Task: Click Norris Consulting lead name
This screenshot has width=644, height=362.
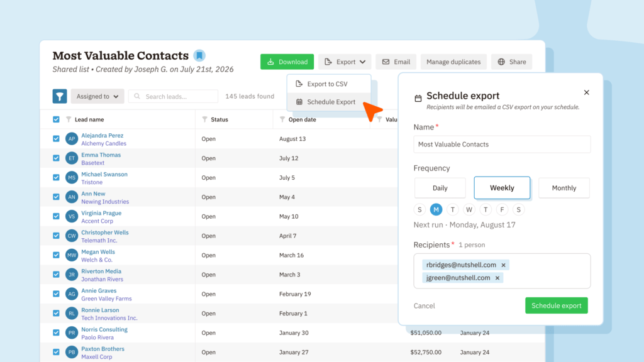Action: coord(104,329)
